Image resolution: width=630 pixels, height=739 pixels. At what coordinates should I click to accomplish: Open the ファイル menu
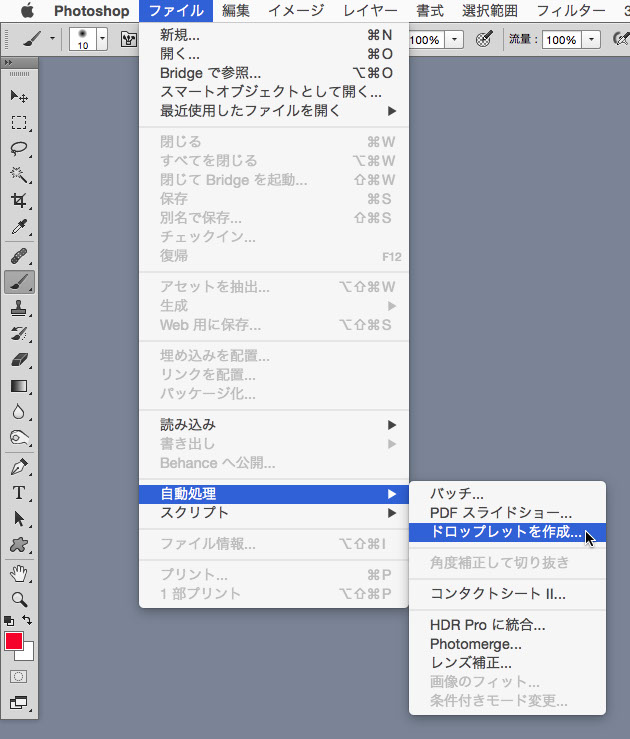[x=176, y=11]
